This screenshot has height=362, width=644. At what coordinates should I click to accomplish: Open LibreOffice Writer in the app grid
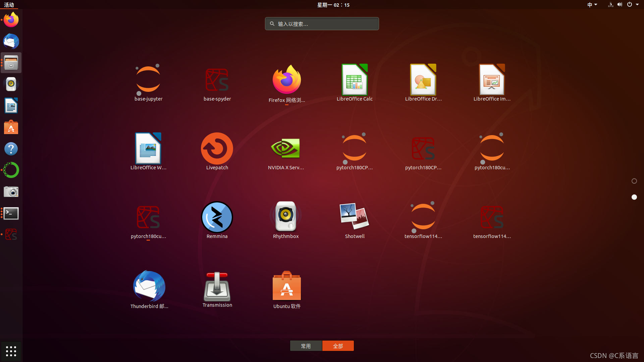(x=148, y=152)
